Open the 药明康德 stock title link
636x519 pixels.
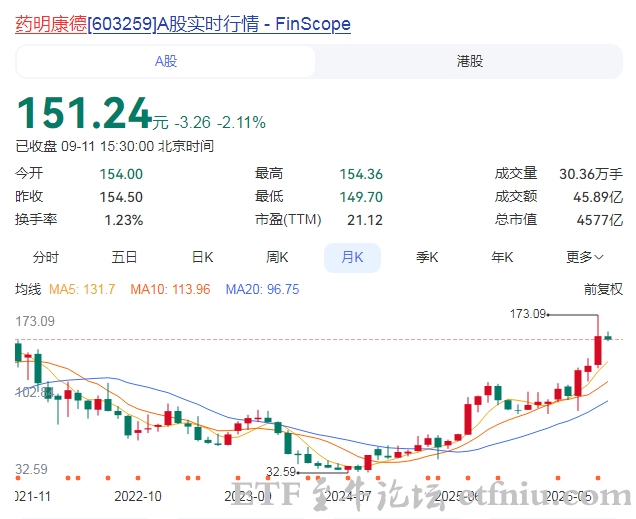pyautogui.click(x=183, y=24)
